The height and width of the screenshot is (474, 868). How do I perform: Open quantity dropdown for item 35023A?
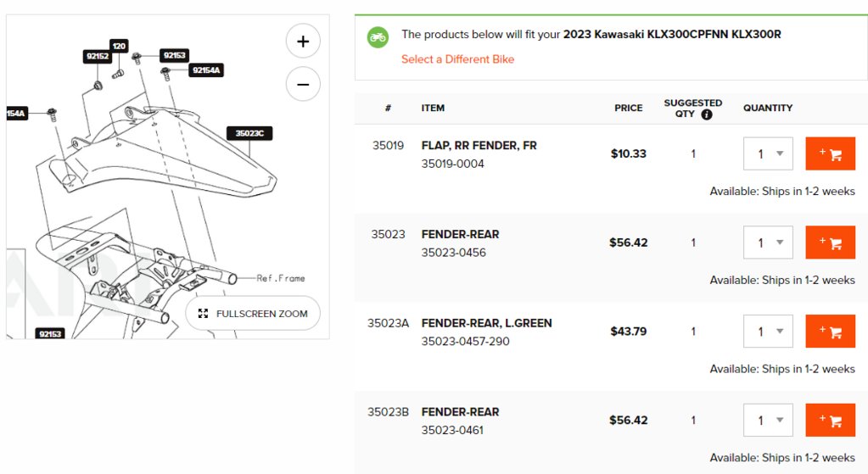pos(768,332)
